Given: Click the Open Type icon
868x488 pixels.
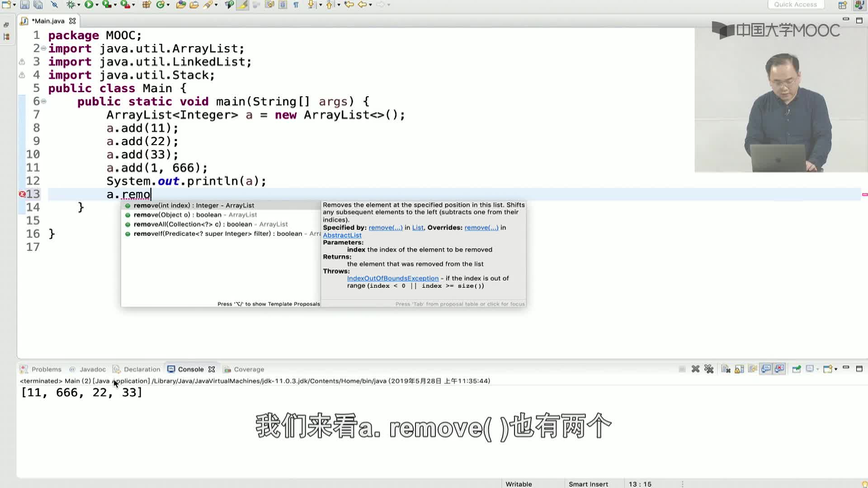Looking at the screenshot, I should click(x=181, y=5).
